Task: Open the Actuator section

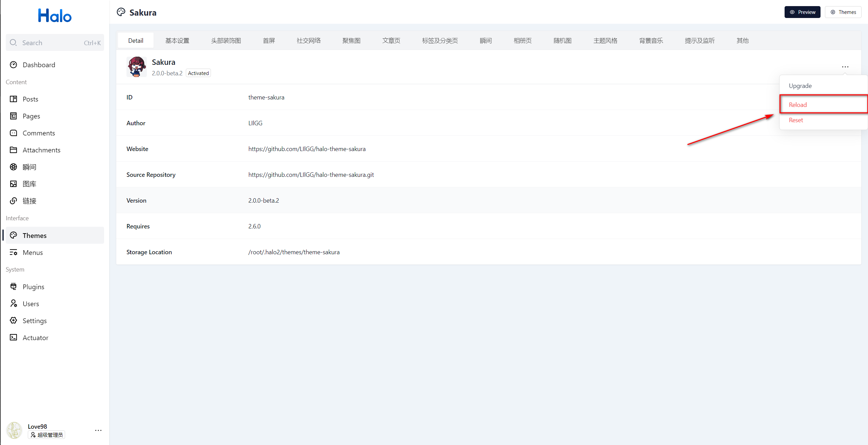Action: click(36, 337)
